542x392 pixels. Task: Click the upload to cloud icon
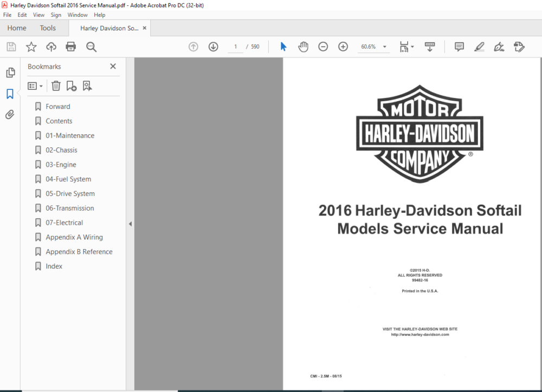point(51,47)
